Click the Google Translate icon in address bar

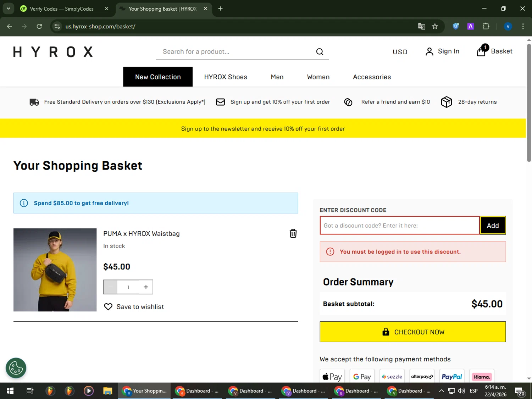coord(421,26)
